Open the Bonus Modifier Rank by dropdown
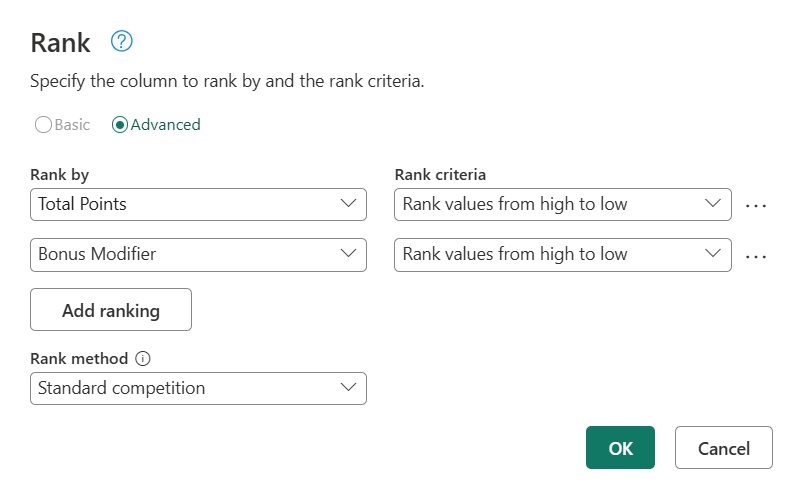The image size is (803, 499). (198, 254)
